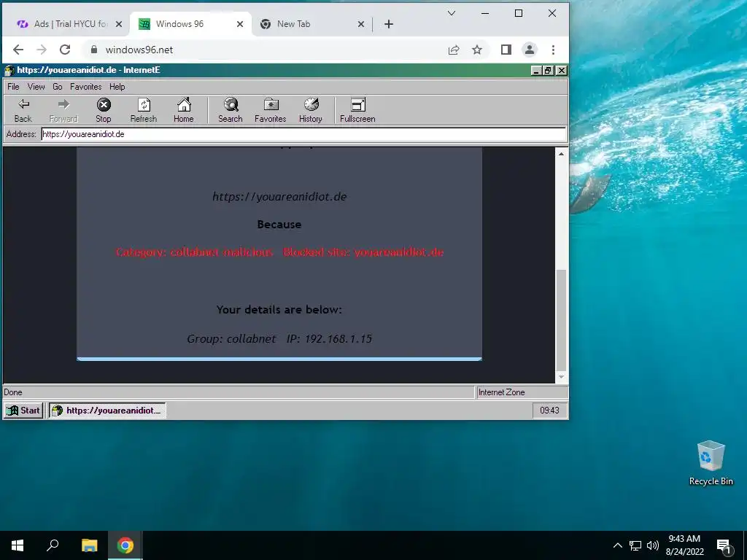Open the Help menu in InternetE
Screen dimensions: 747x560
click(117, 87)
